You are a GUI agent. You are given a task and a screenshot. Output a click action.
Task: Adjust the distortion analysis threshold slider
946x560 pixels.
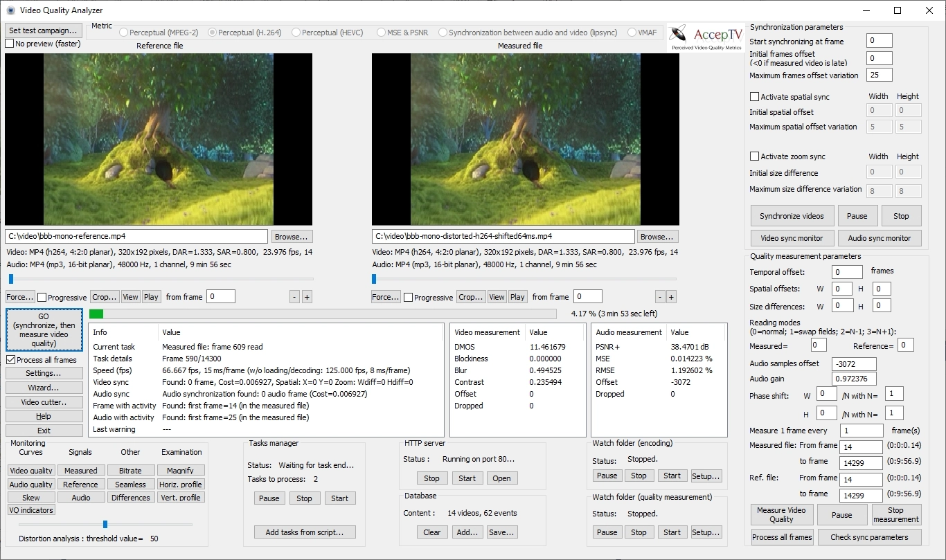[x=105, y=524]
